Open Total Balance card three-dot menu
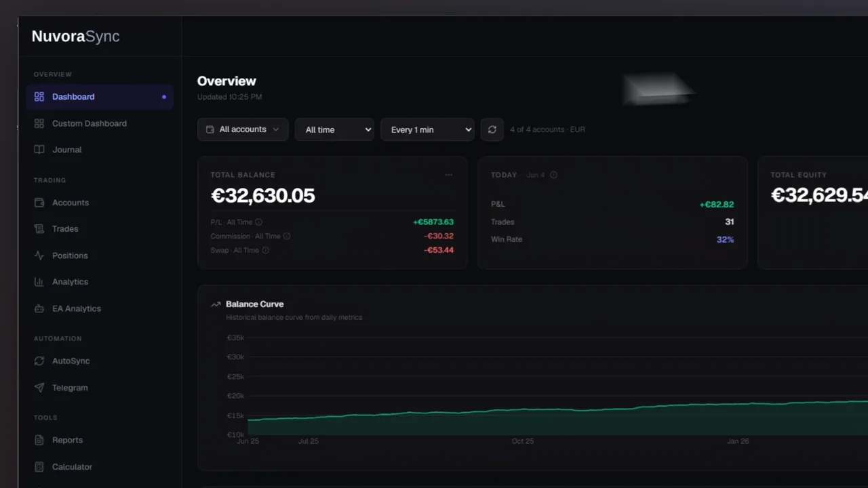Image resolution: width=868 pixels, height=488 pixels. 448,175
